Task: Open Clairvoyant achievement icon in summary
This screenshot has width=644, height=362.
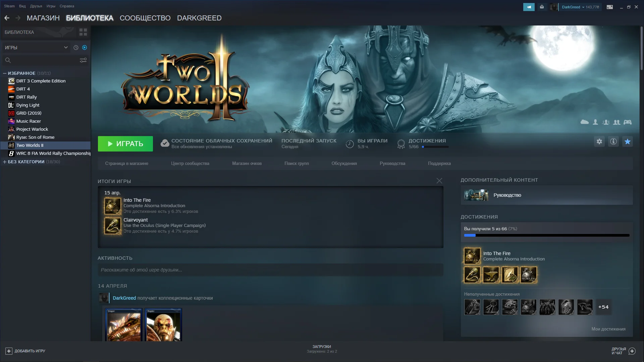Action: [112, 226]
